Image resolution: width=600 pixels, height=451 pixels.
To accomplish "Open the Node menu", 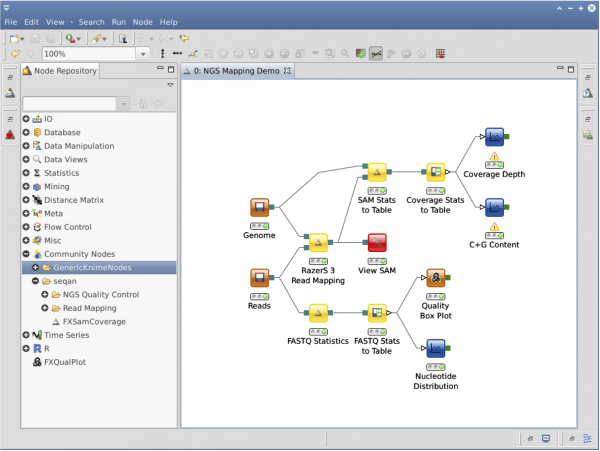I will (x=143, y=22).
